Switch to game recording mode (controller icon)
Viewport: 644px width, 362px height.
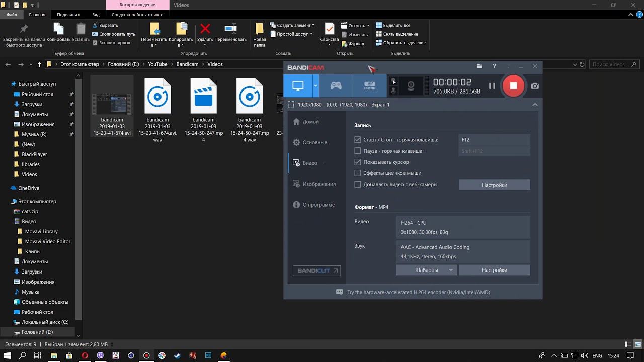click(336, 85)
